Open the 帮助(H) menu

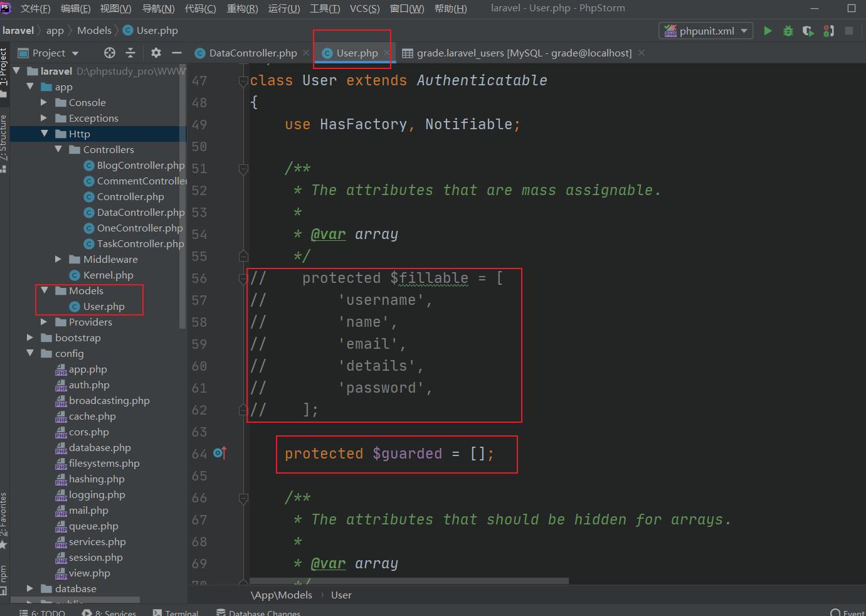(450, 8)
